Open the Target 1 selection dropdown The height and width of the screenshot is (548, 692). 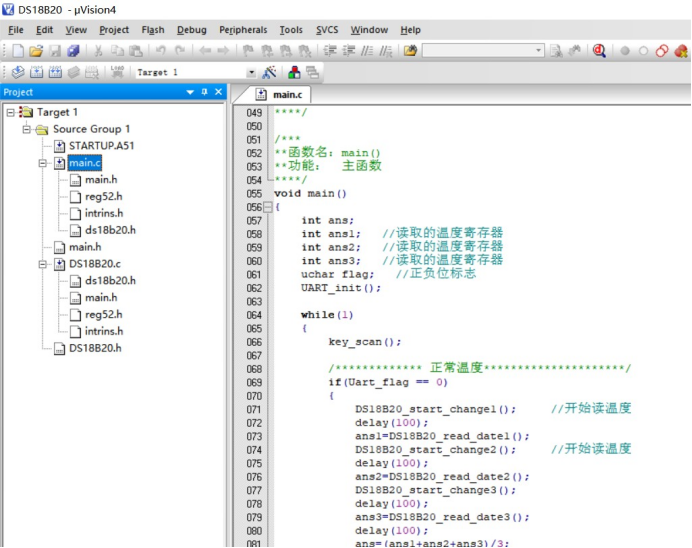click(251, 72)
